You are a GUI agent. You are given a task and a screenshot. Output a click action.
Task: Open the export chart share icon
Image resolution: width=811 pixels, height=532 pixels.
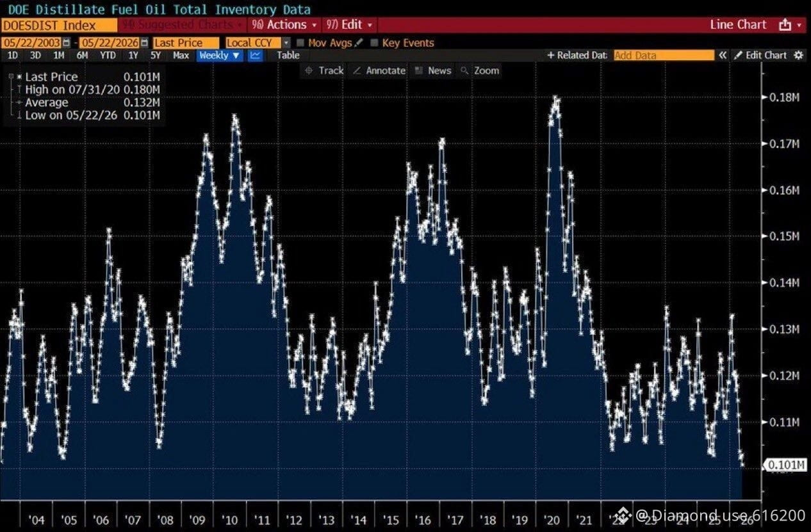coord(785,25)
